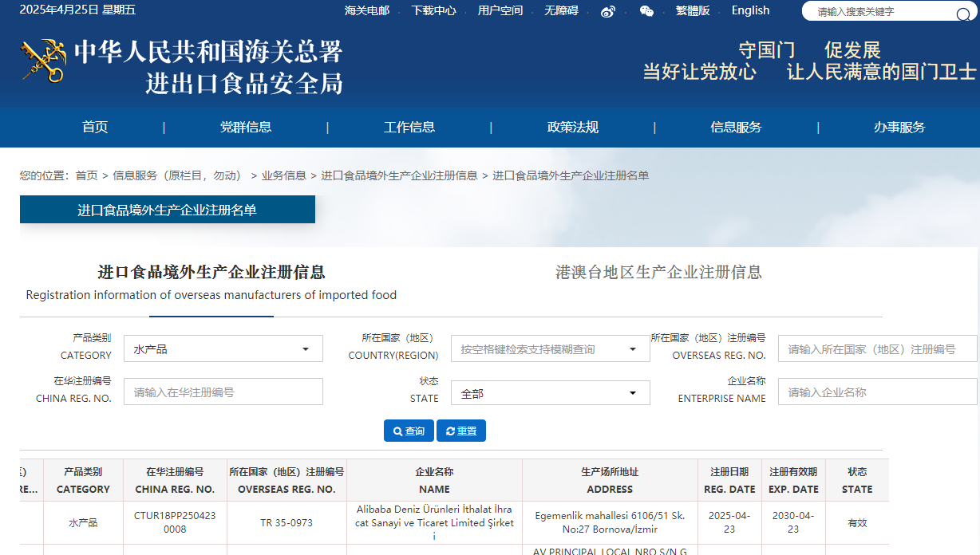This screenshot has width=980, height=555.
Task: Go to 首页 in breadcrumb
Action: [86, 175]
